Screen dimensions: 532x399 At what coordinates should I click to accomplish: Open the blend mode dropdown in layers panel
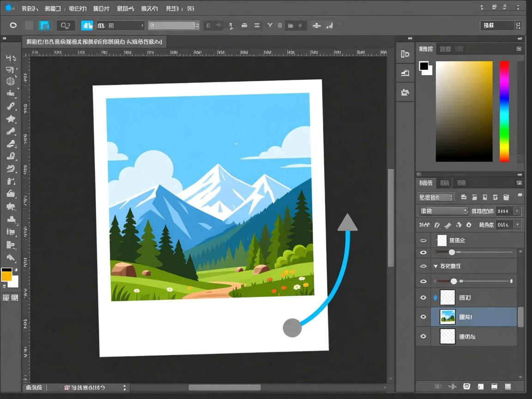(443, 211)
